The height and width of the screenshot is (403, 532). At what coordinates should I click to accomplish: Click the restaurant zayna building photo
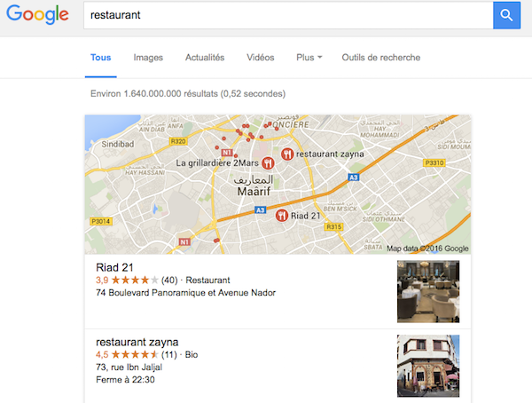[x=428, y=366]
